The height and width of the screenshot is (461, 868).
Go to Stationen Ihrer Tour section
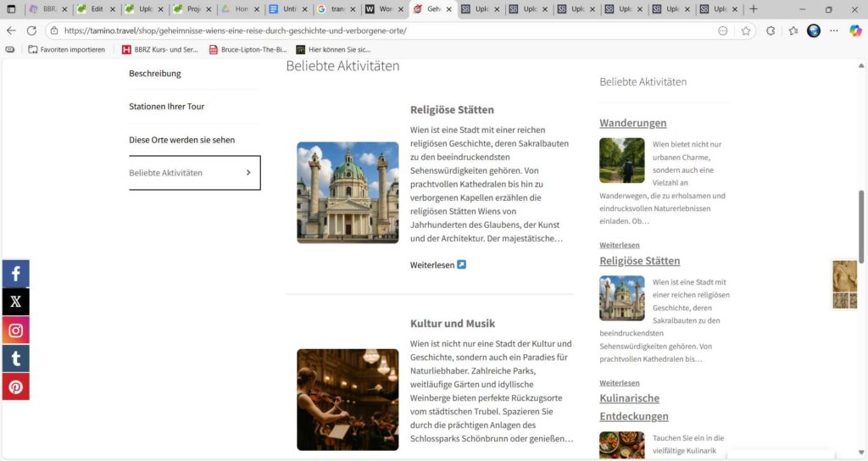pyautogui.click(x=166, y=107)
